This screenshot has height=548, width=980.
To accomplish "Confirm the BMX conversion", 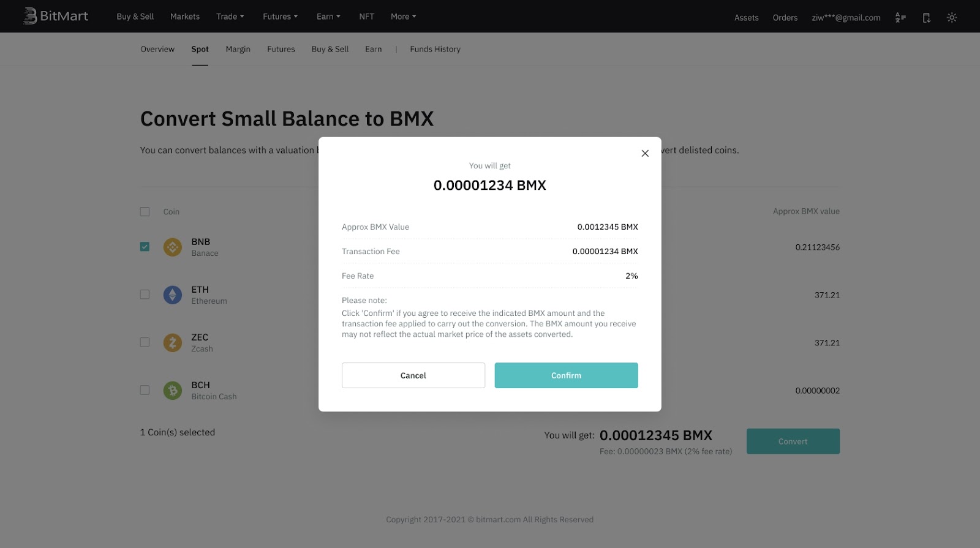I will tap(567, 375).
